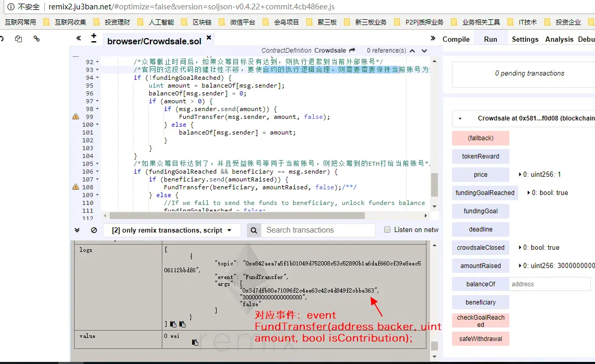This screenshot has width=595, height=364.
Task: Click the fundingGoal button
Action: [480, 211]
